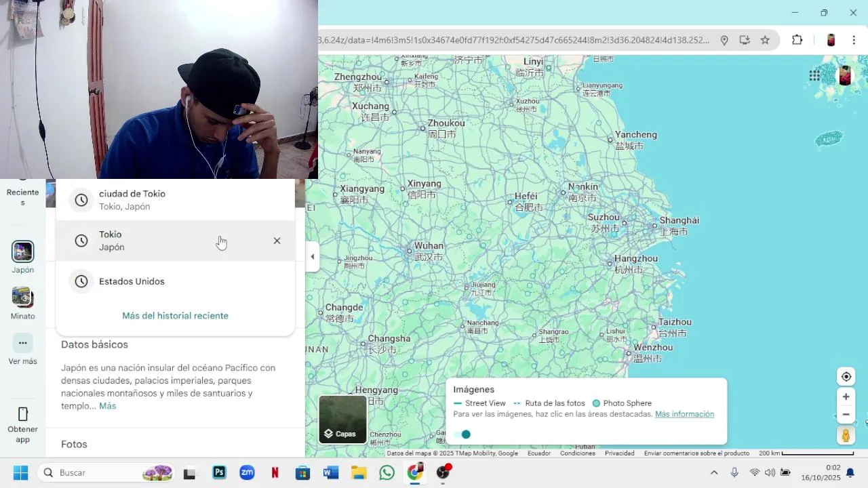The width and height of the screenshot is (868, 488).
Task: Select Estados Unidos suggestion
Action: point(175,281)
